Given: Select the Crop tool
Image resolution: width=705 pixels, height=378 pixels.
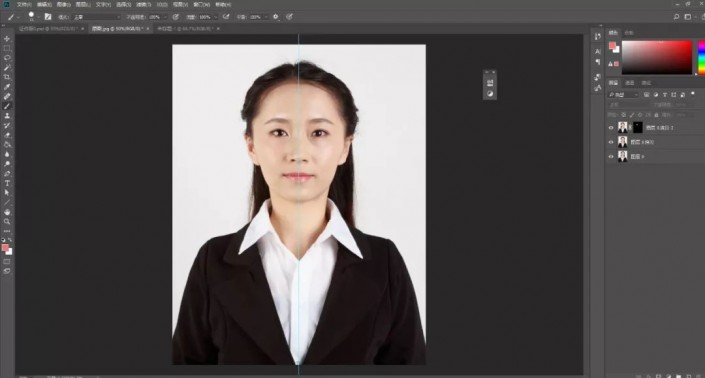Looking at the screenshot, I should [7, 77].
